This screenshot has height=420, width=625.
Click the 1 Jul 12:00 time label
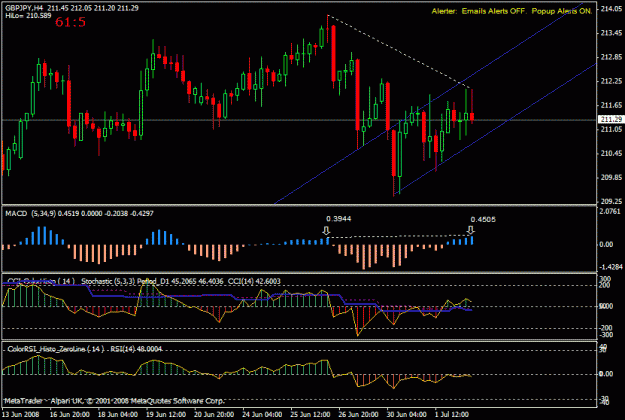click(451, 414)
